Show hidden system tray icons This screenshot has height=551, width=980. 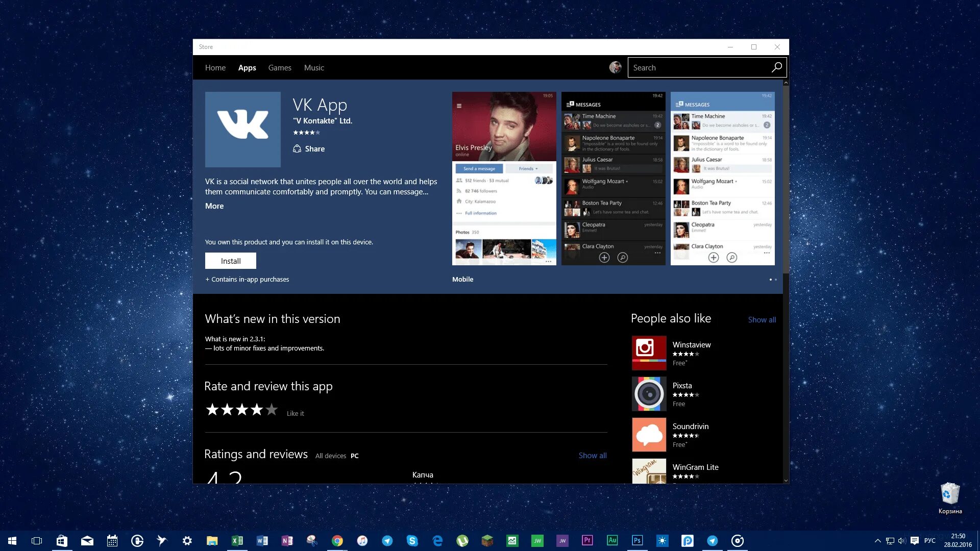(878, 541)
